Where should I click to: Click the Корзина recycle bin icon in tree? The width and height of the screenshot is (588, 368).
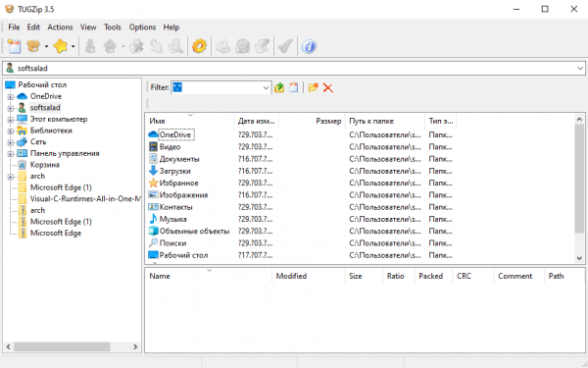point(23,165)
